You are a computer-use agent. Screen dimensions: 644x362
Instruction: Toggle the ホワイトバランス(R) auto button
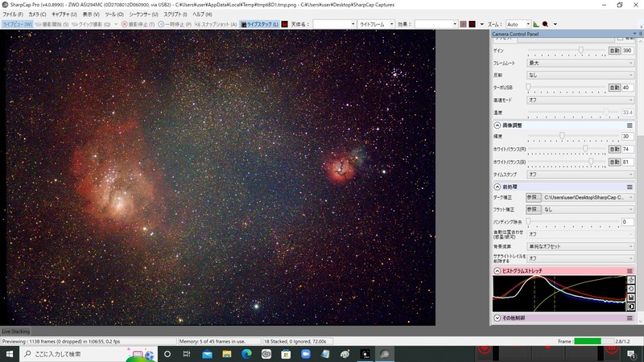click(x=614, y=150)
